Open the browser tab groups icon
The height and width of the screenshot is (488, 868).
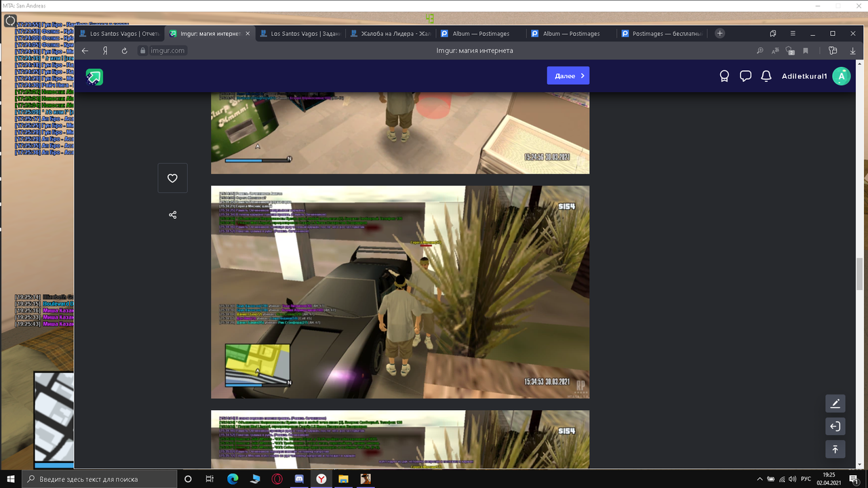point(773,33)
